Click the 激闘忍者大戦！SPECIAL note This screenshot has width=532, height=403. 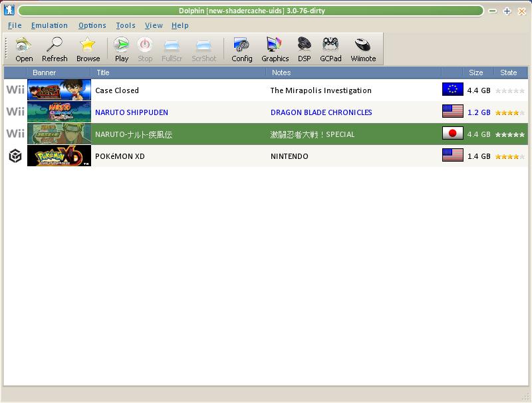tap(313, 135)
